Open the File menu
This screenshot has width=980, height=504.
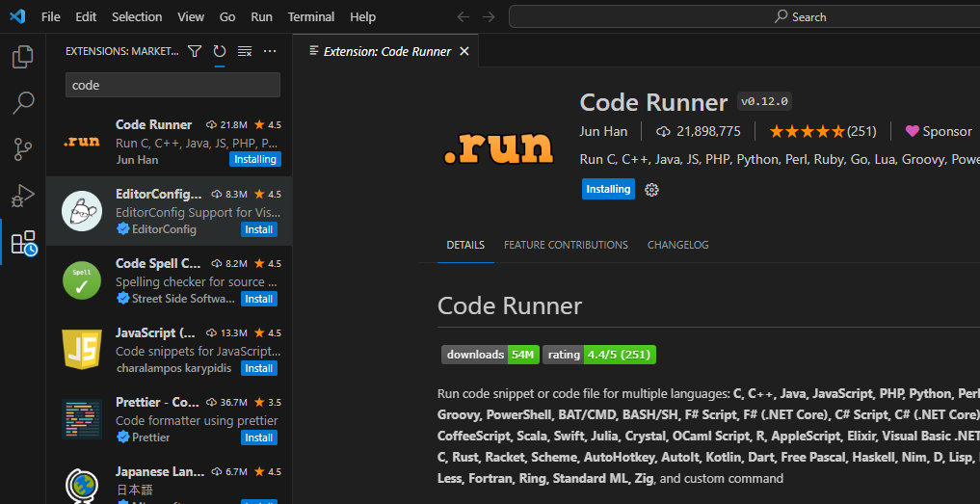point(51,17)
